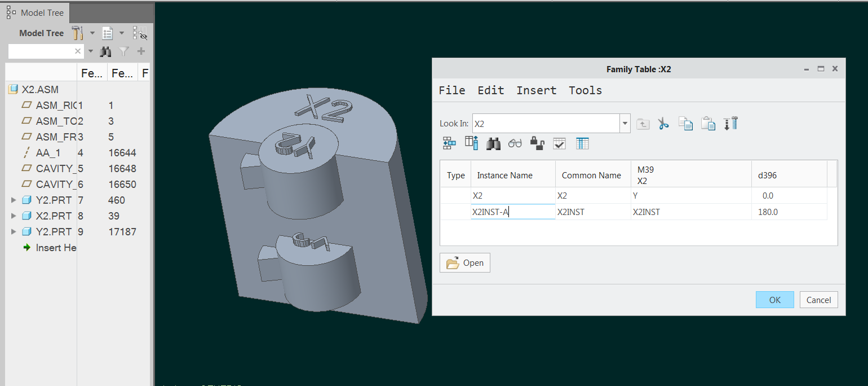Click the Copy icon in the Family Table dialog
This screenshot has height=386, width=868.
685,123
